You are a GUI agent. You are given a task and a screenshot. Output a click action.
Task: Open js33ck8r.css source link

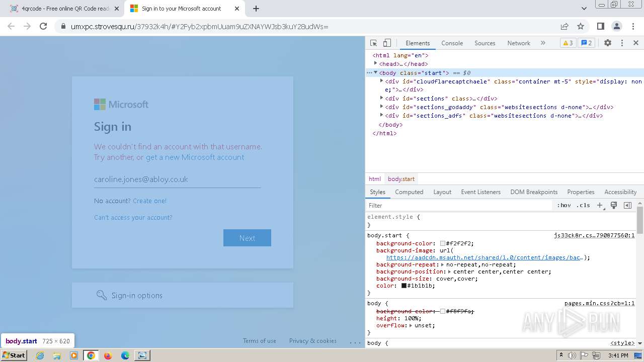coord(594,235)
